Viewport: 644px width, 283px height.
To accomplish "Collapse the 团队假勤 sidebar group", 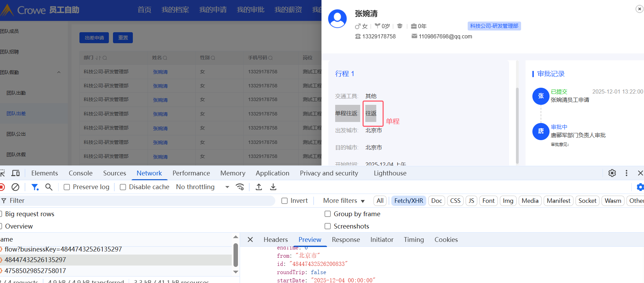I will point(59,72).
